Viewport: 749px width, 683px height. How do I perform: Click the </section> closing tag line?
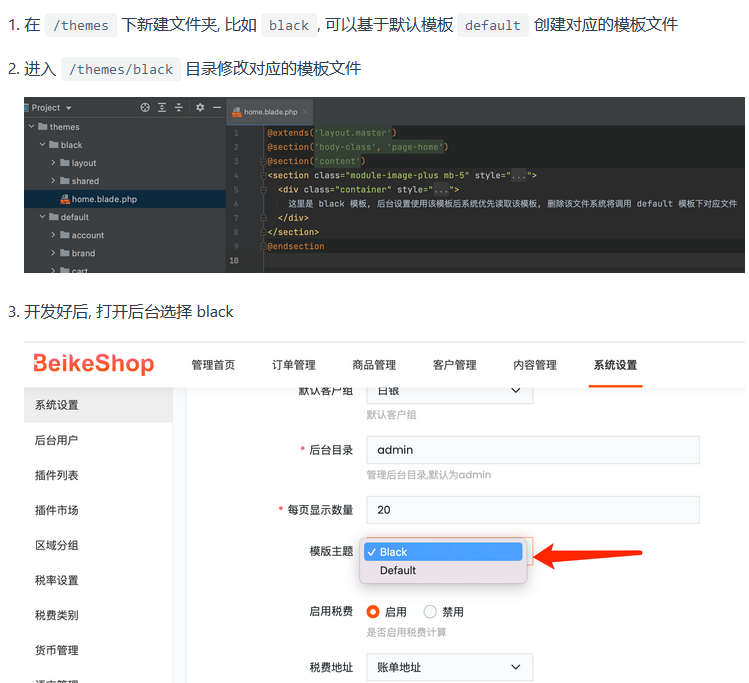point(293,232)
